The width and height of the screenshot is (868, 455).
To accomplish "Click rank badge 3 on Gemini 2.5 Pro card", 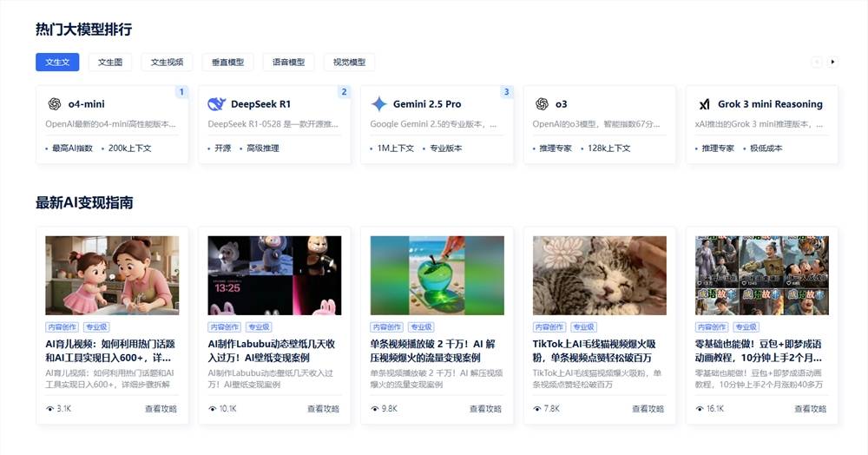I will click(x=507, y=92).
